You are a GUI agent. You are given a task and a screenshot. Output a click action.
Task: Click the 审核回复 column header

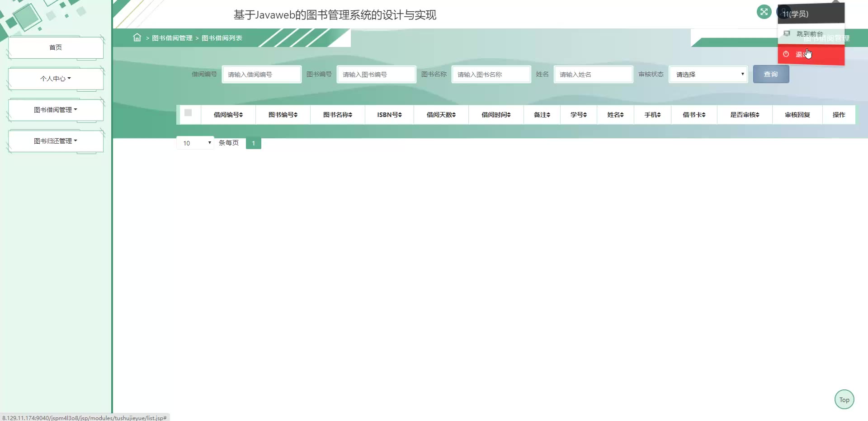[797, 115]
